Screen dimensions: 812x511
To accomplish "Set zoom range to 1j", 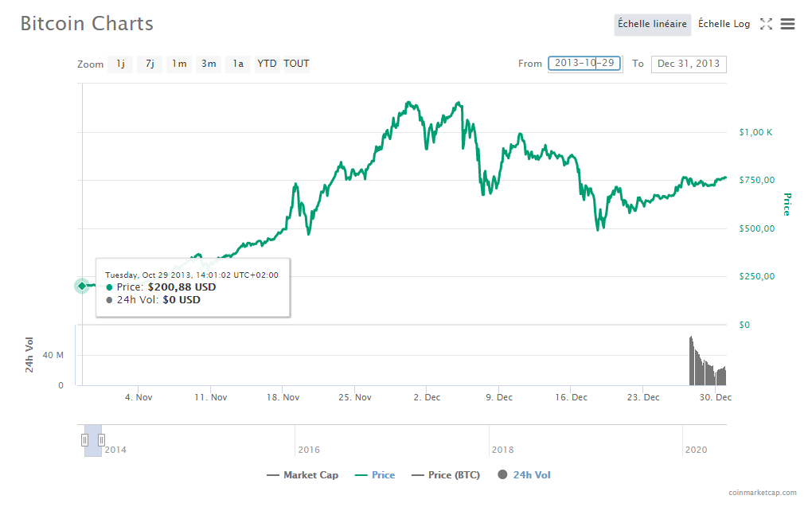I will tap(120, 64).
